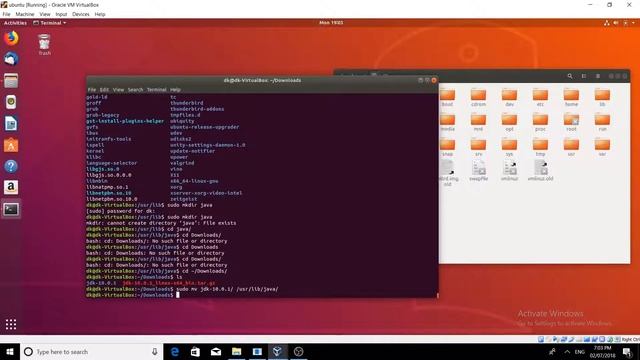Show Applications grid in the dock
The image size is (640, 360).
[11, 324]
